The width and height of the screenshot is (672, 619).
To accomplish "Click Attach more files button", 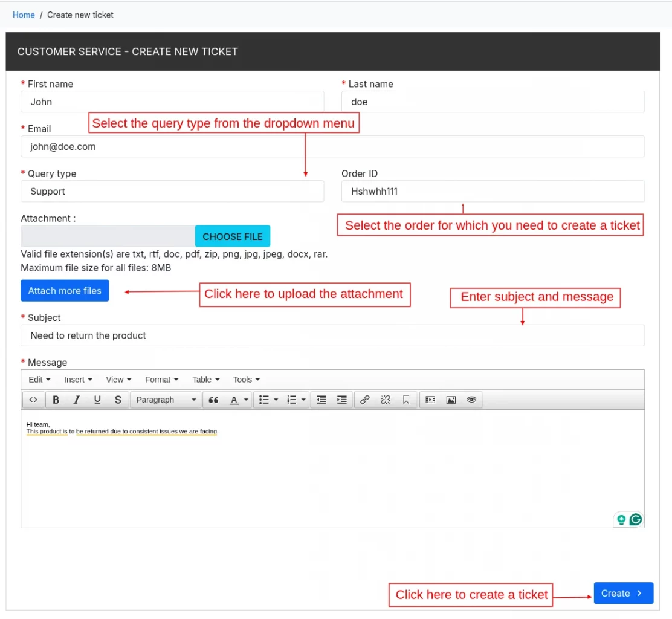I will point(65,291).
